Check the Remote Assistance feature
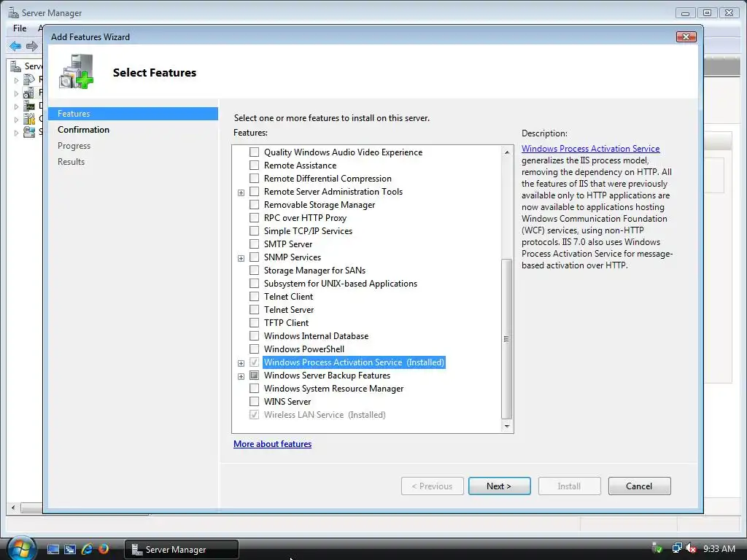 tap(255, 166)
